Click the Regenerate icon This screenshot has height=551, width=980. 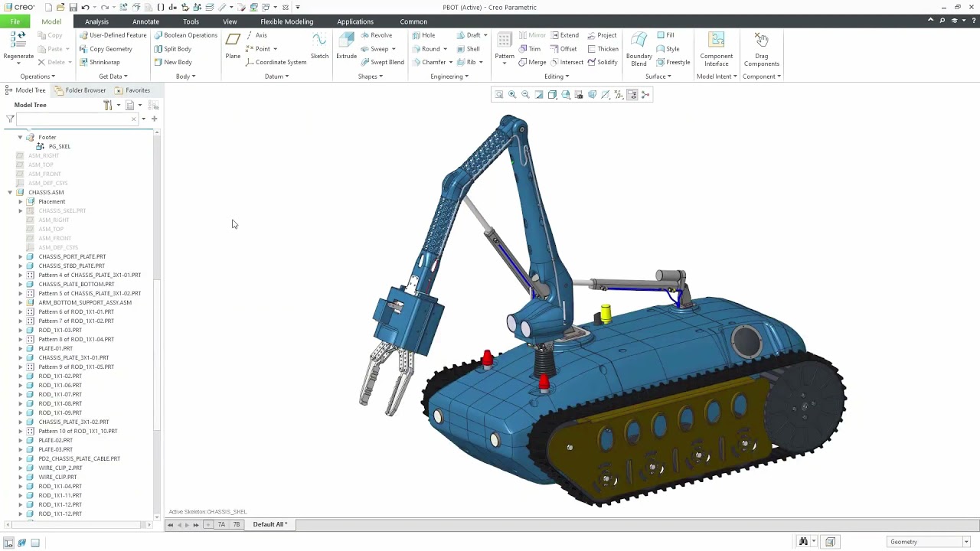tap(18, 40)
